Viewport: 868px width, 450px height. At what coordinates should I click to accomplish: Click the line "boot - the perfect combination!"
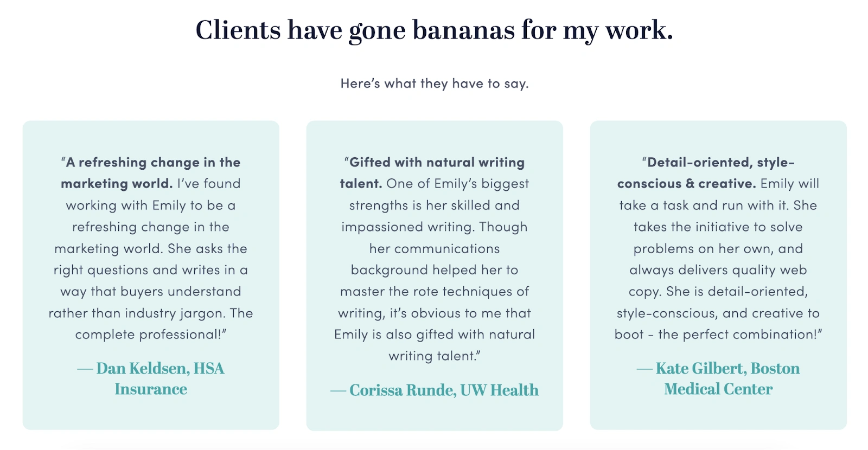tap(718, 335)
